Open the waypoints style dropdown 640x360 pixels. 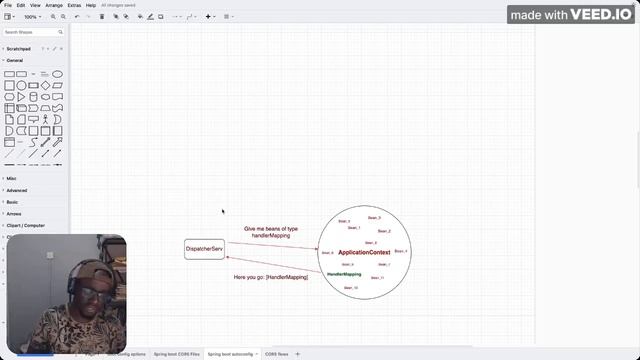pyautogui.click(x=191, y=17)
